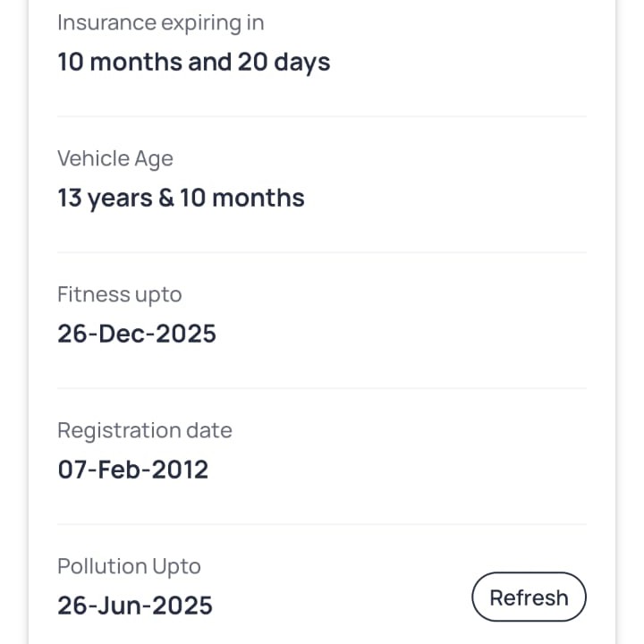Image resolution: width=644 pixels, height=644 pixels.
Task: Click the 'Insurance expiring in' label
Action: (160, 23)
